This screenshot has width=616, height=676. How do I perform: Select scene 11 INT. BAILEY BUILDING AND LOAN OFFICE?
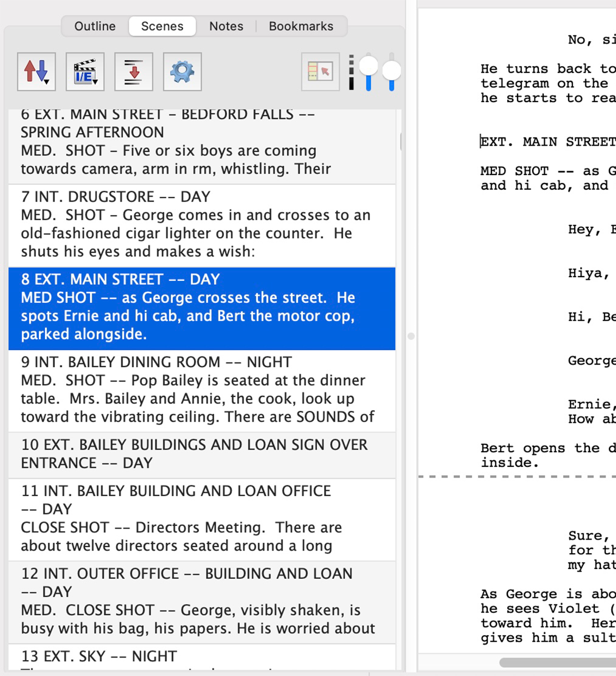202,519
